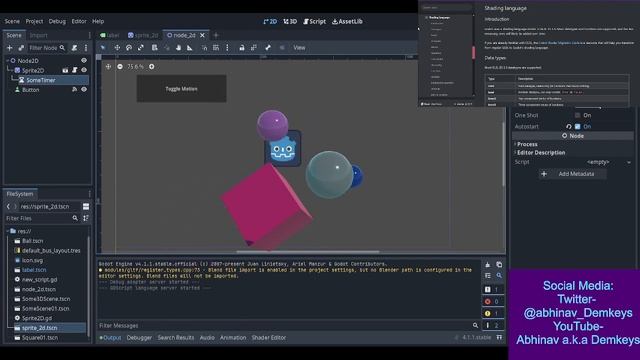Toggle warning messages filter in output
Screen dimensions: 640x360
(x=493, y=313)
